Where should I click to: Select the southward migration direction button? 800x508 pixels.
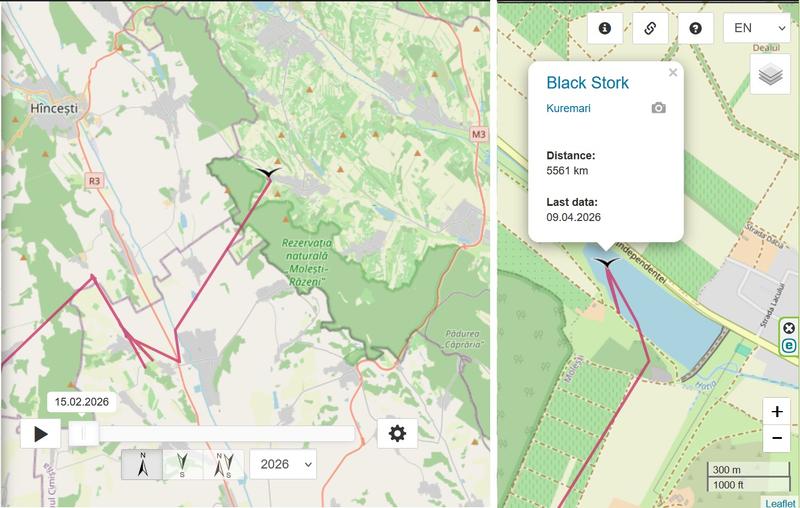coord(183,465)
